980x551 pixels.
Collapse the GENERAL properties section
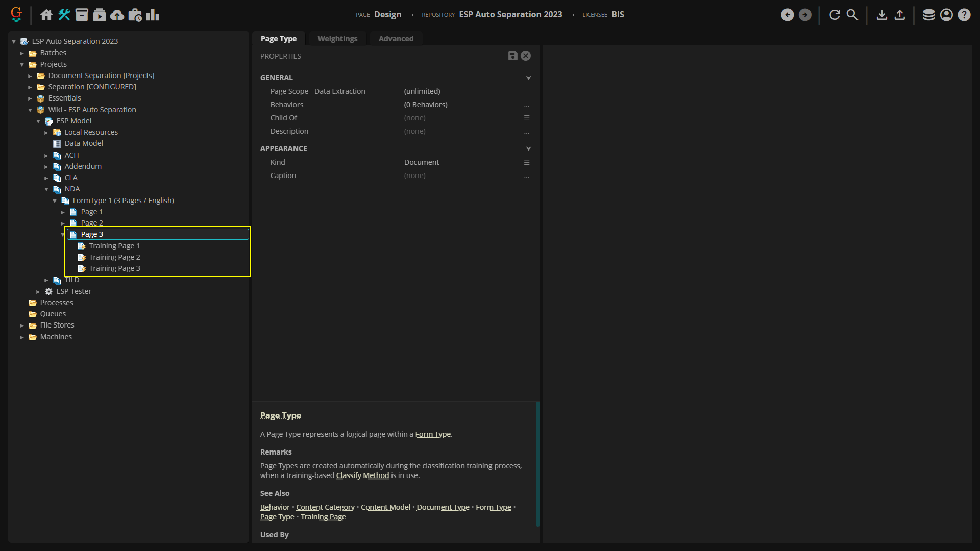pos(528,78)
